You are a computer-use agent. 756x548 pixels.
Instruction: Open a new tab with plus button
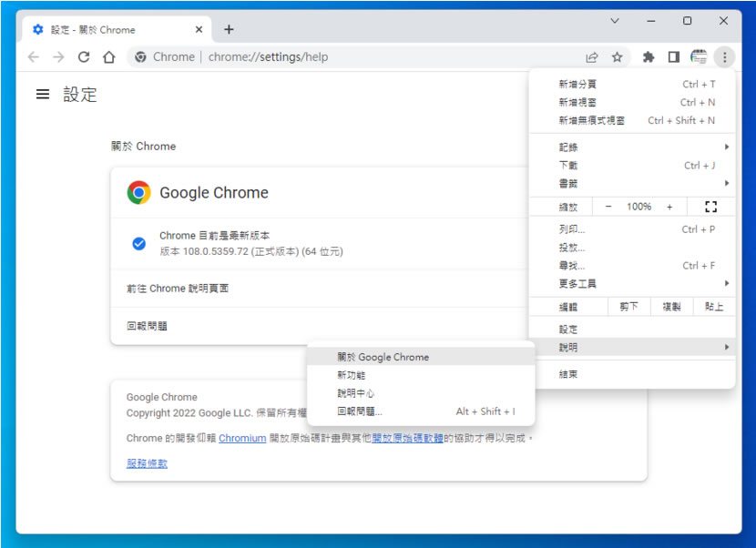coord(229,29)
